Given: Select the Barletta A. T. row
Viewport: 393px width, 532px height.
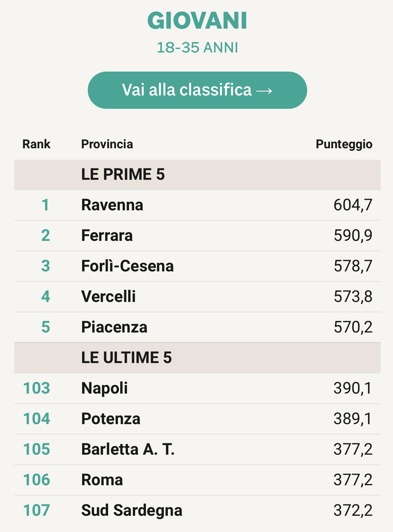Looking at the screenshot, I should coord(197,449).
